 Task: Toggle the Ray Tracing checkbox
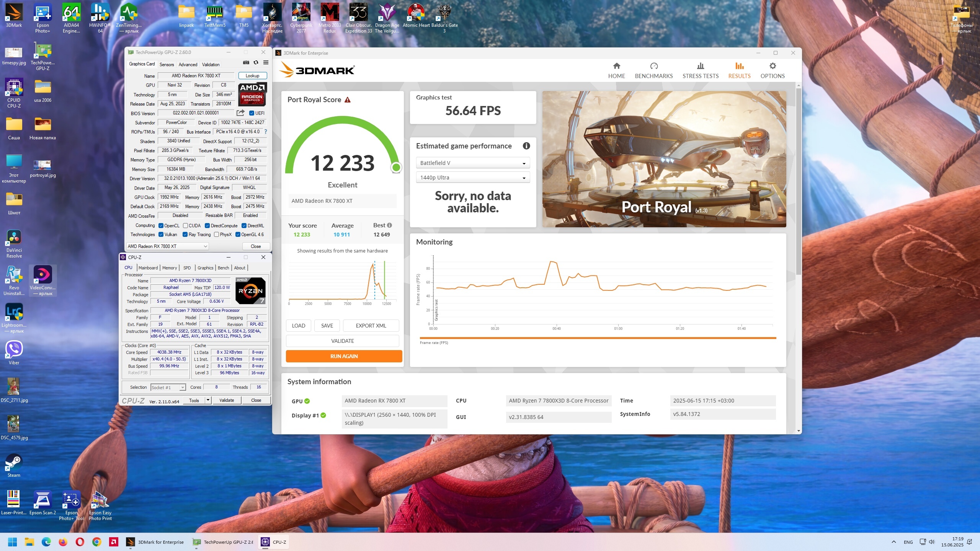[x=185, y=235]
